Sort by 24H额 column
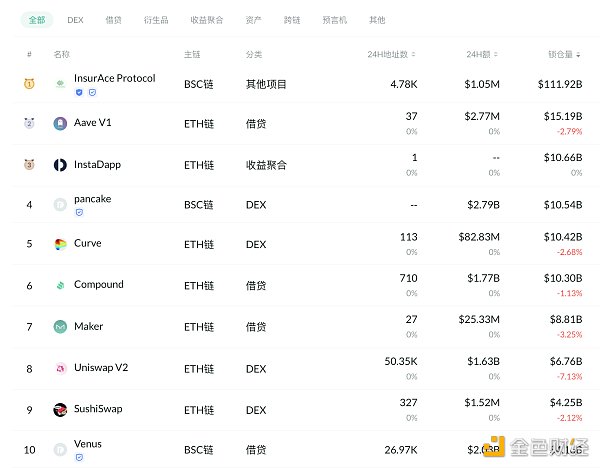This screenshot has width=600, height=468. click(x=482, y=54)
